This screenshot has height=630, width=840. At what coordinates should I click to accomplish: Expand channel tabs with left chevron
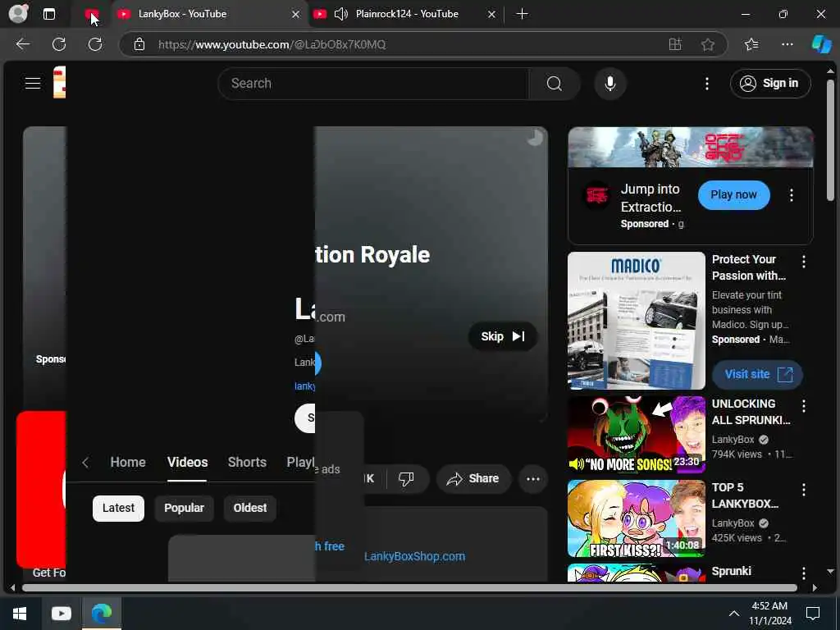tap(85, 463)
